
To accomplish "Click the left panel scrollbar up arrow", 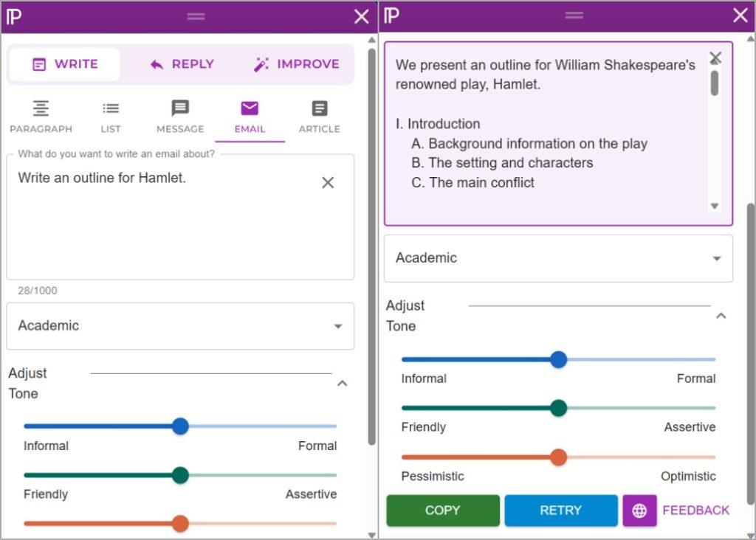I will (x=371, y=40).
